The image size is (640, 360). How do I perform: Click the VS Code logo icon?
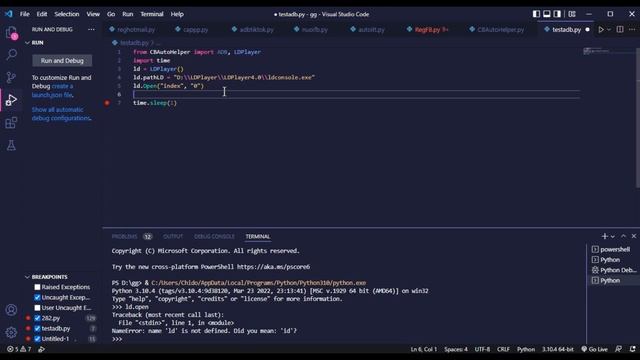9,14
